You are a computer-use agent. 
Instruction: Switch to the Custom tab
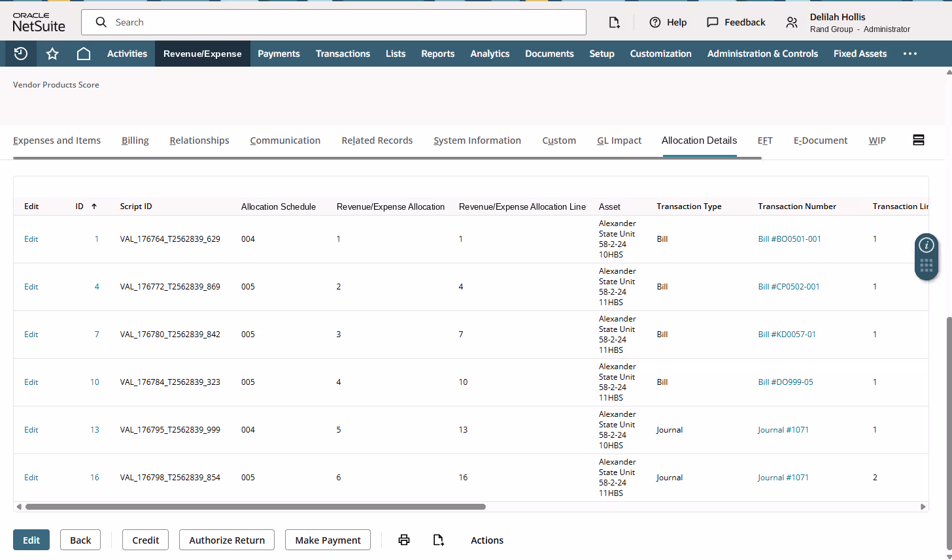click(x=559, y=140)
